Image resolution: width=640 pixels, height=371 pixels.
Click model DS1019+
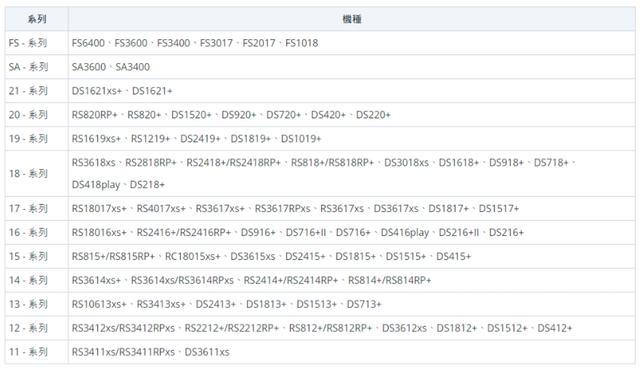tap(301, 139)
